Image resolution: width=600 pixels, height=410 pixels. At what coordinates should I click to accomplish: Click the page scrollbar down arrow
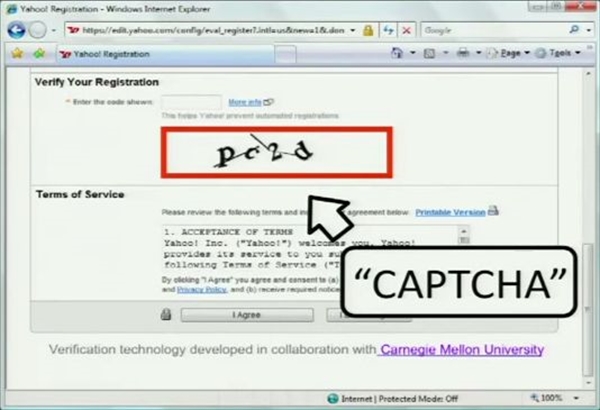click(x=588, y=383)
